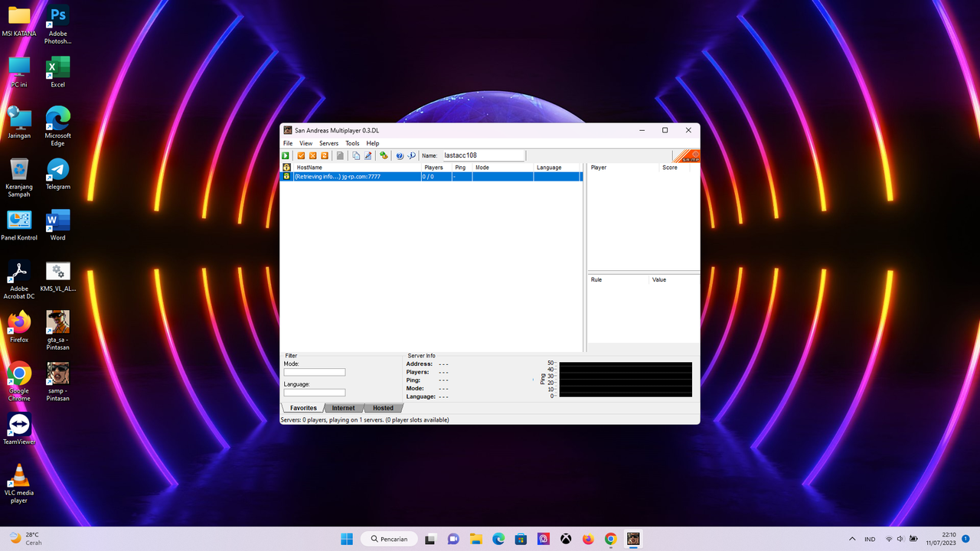Click the Rule column header
The image size is (980, 551).
pos(618,279)
